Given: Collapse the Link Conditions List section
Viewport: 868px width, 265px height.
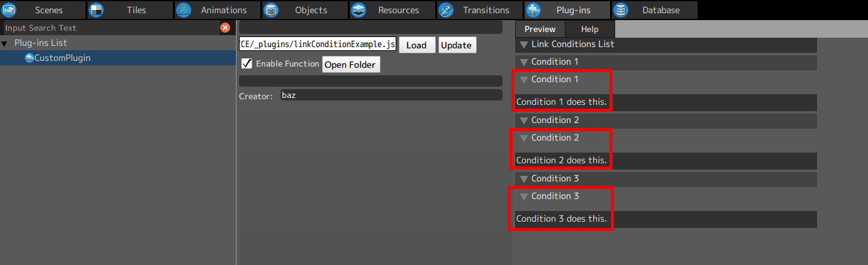Looking at the screenshot, I should click(523, 45).
